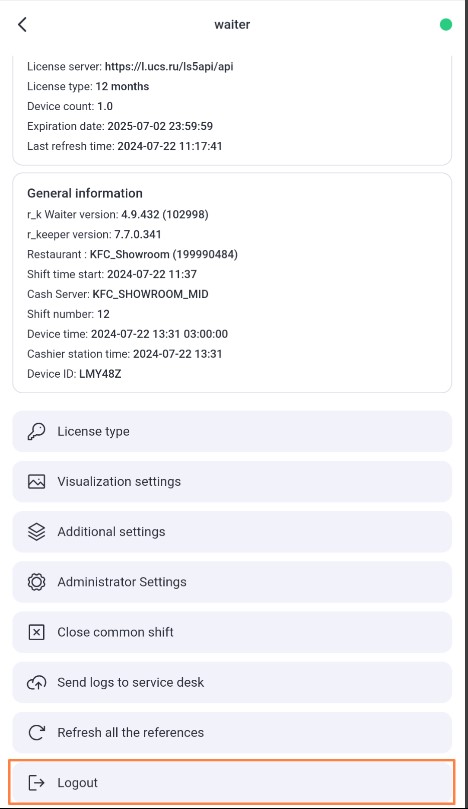Image resolution: width=468 pixels, height=809 pixels.
Task: Open Visualization settings
Action: tap(232, 481)
